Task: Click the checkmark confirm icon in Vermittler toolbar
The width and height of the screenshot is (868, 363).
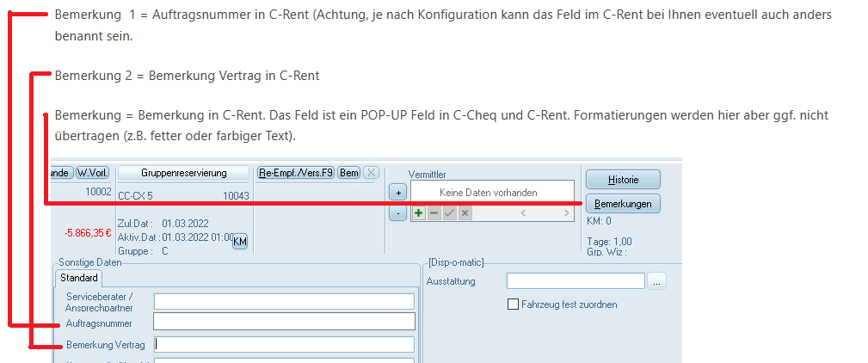Action: (449, 212)
